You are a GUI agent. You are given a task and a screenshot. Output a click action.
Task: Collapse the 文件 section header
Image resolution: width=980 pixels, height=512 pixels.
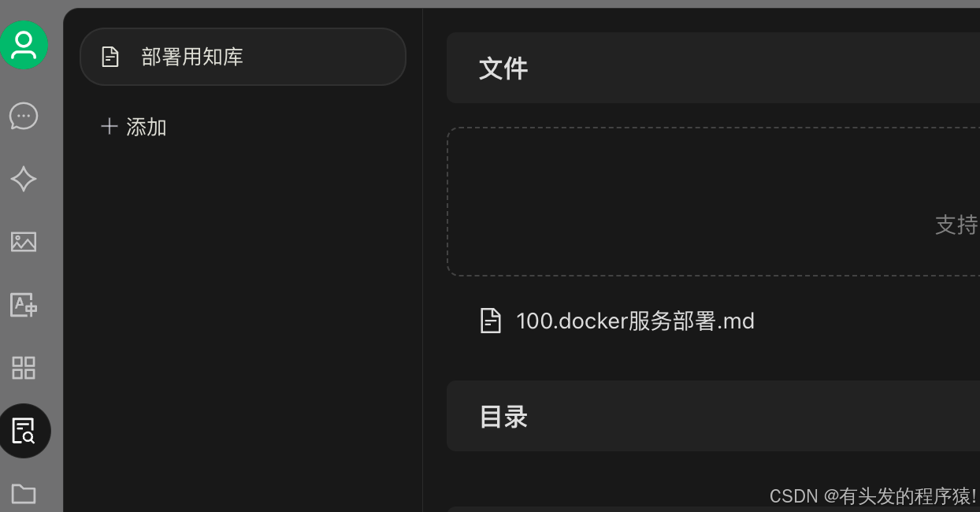(x=713, y=68)
